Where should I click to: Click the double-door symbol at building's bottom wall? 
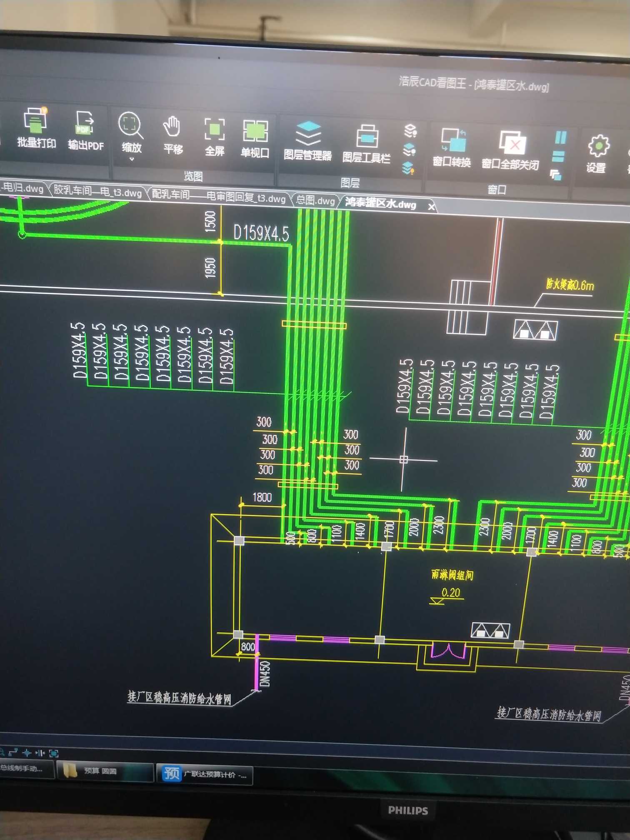tap(448, 650)
